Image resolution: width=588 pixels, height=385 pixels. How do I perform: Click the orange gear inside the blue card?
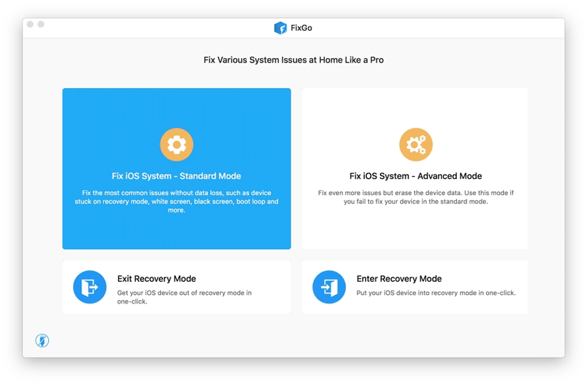(x=177, y=144)
